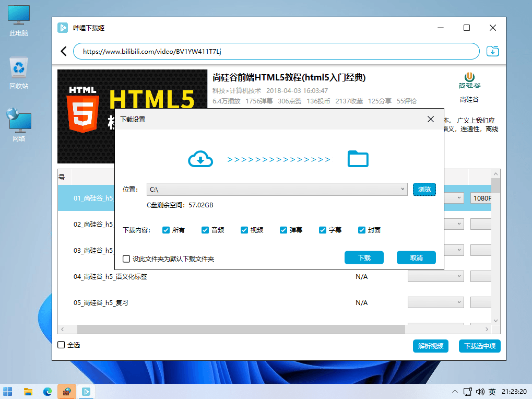Viewport: 532px width, 399px height.
Task: Uncheck the 封面 checkbox
Action: (x=362, y=230)
